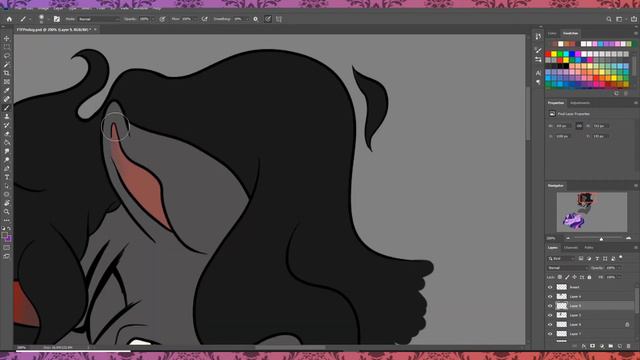Click the Navigator preview thumbnail
This screenshot has width=640, height=360.
(x=592, y=212)
